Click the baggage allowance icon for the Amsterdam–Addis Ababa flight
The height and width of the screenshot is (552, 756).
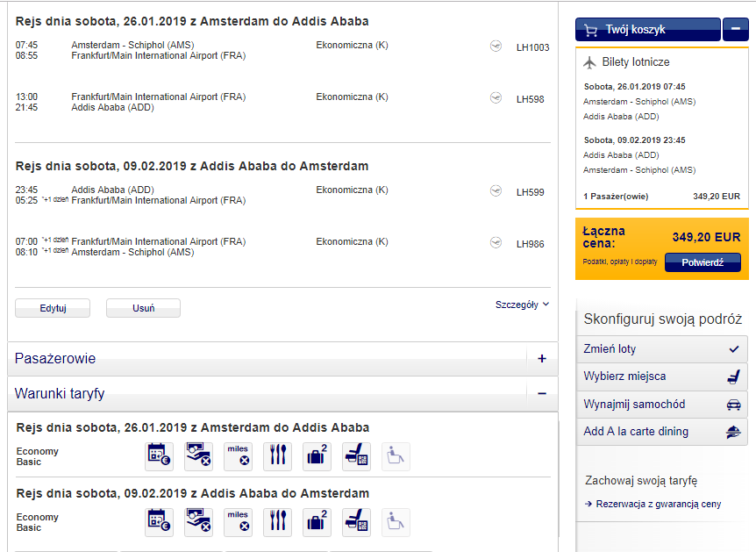(317, 456)
